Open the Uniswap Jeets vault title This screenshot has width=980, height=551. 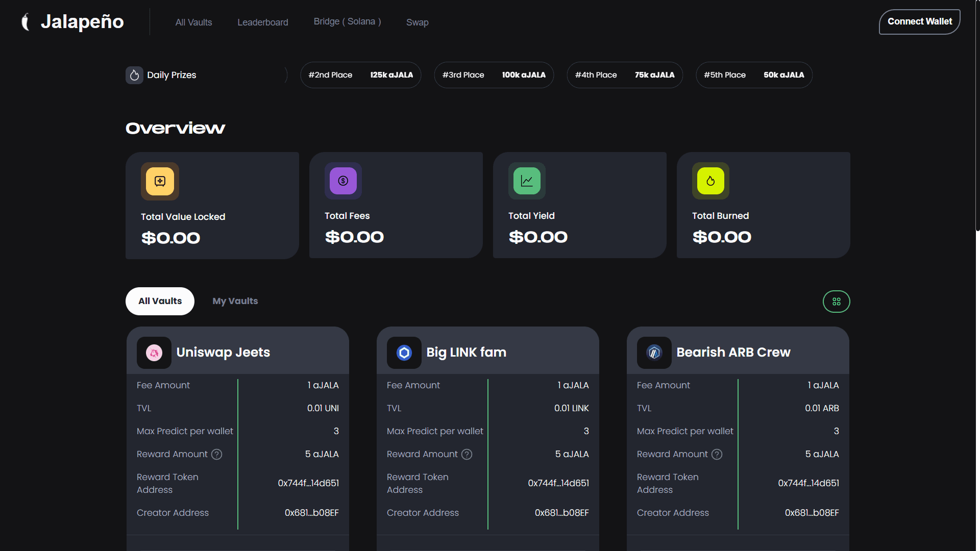(223, 353)
